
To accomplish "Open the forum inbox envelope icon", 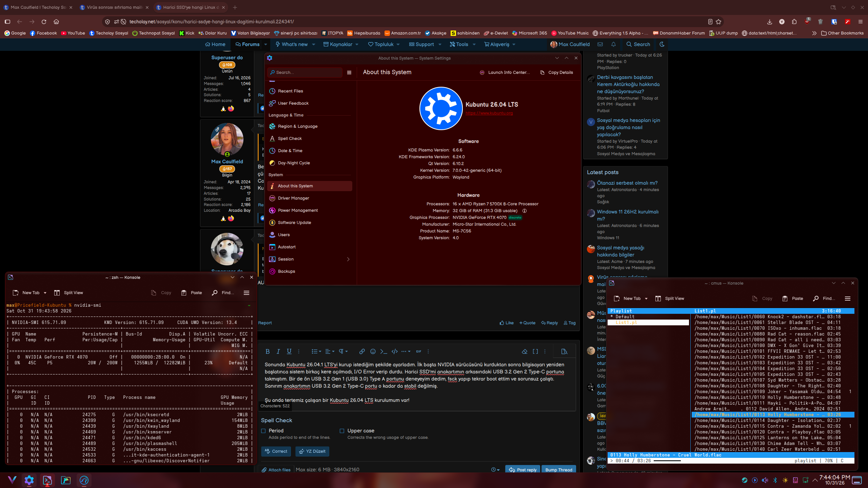I will pyautogui.click(x=600, y=44).
